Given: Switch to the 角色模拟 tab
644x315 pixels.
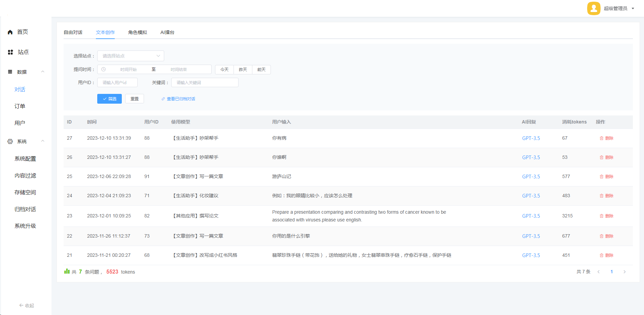Looking at the screenshot, I should pyautogui.click(x=138, y=32).
